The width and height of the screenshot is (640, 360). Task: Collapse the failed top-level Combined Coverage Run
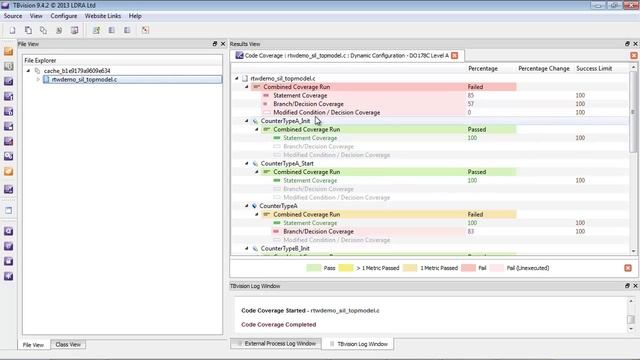(247, 87)
